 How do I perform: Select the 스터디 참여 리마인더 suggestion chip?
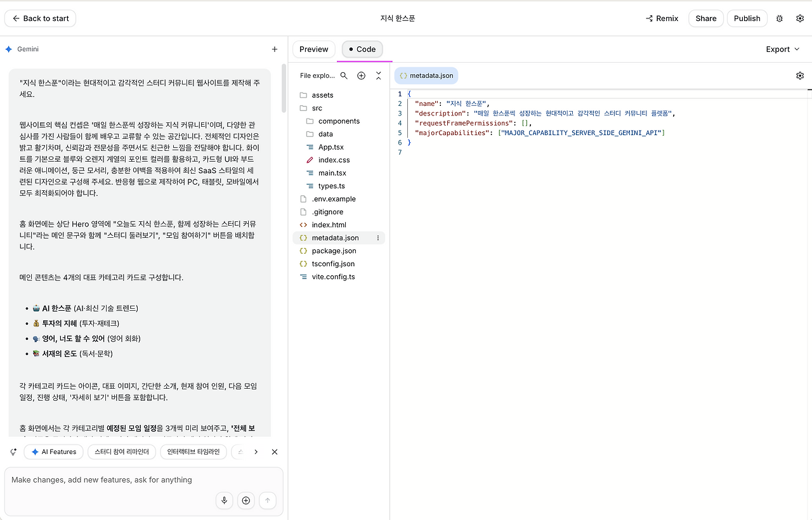[x=122, y=452]
